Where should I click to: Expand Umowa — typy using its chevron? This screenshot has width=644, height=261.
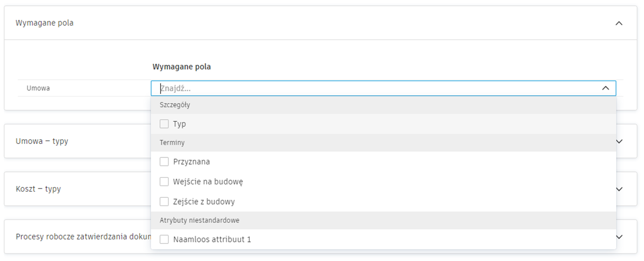[x=619, y=141]
